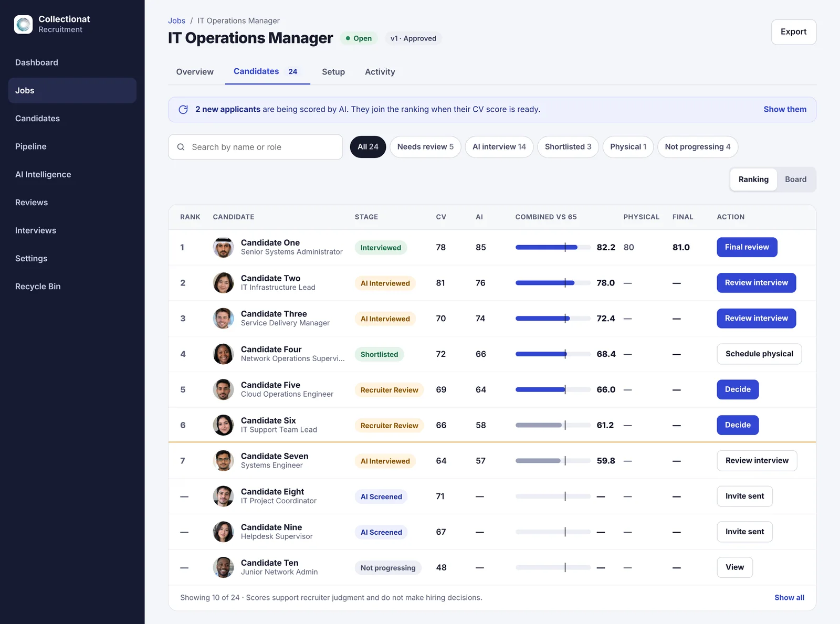Switch to Ranking view
Image resolution: width=840 pixels, height=624 pixels.
(x=753, y=179)
